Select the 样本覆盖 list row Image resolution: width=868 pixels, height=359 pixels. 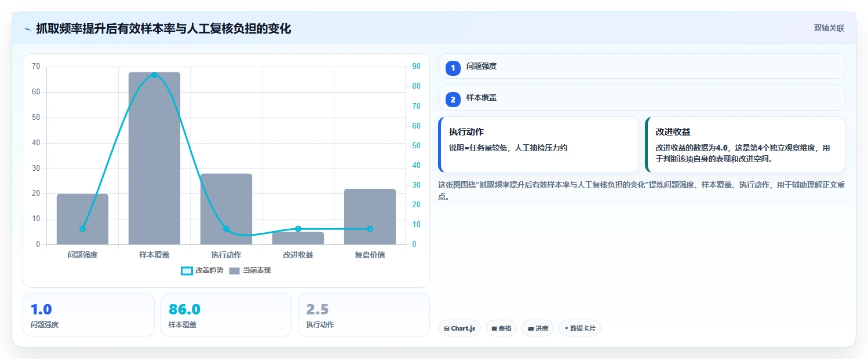coord(641,97)
